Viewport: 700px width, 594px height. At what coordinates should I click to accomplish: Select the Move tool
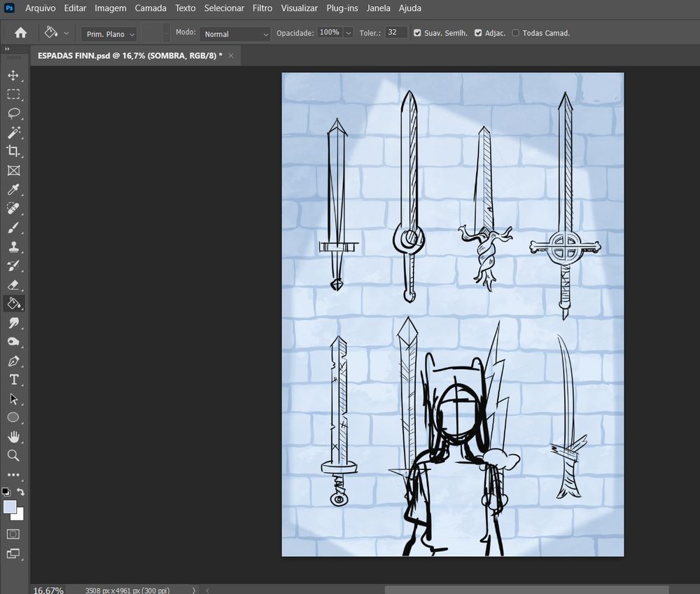coord(13,75)
